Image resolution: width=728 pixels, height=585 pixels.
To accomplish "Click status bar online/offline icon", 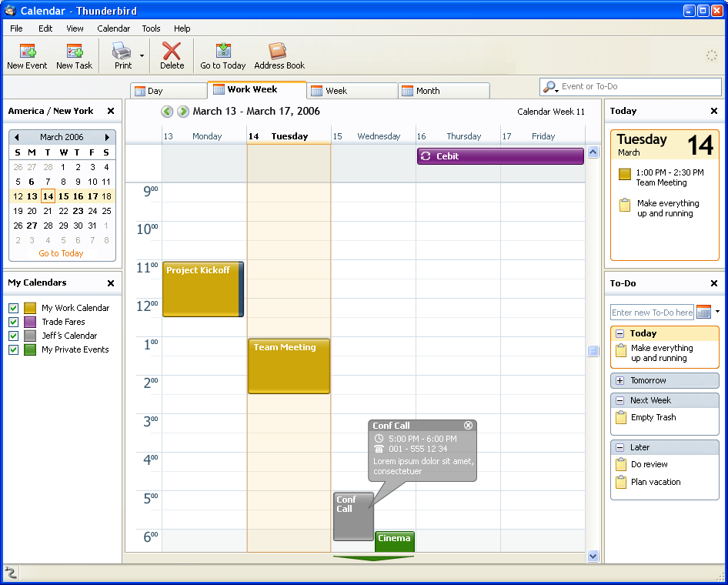I will (x=10, y=572).
